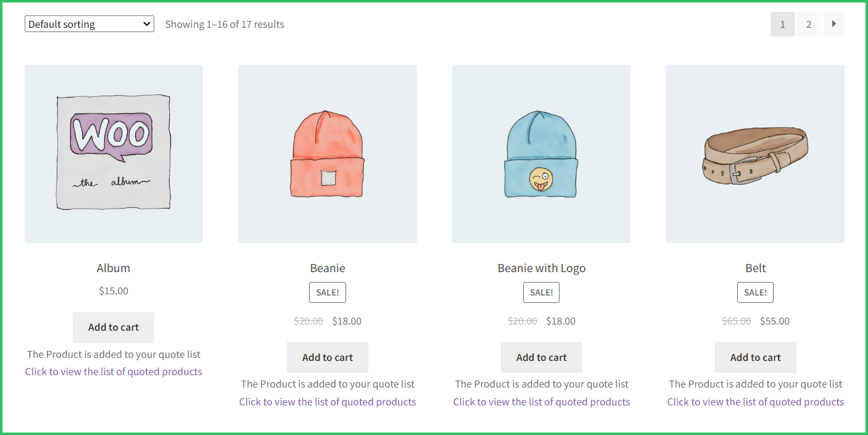View quoted products list under Album
This screenshot has height=435, width=868.
[x=114, y=371]
